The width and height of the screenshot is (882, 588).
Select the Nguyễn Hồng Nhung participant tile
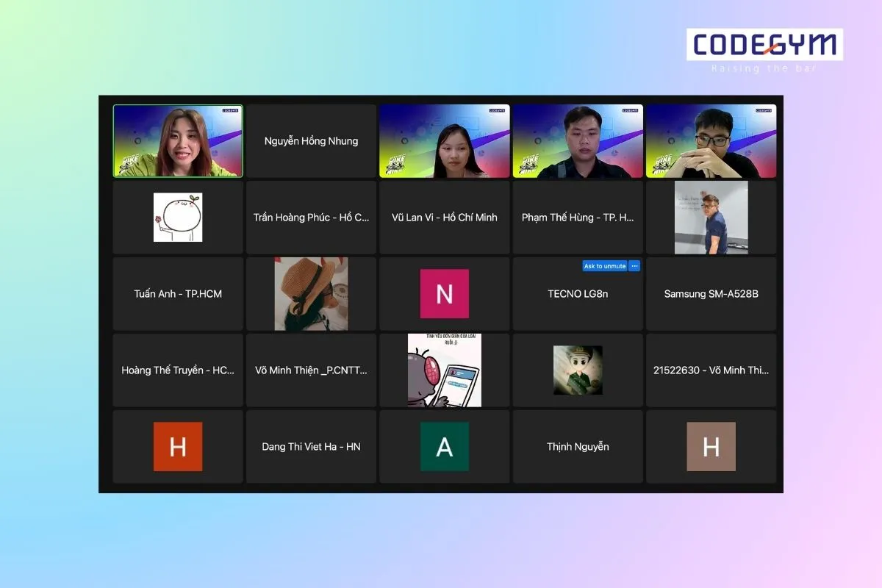click(311, 141)
